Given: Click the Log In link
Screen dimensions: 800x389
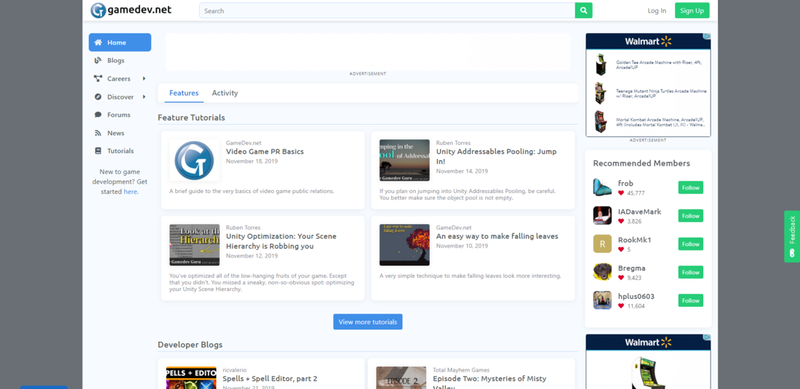Looking at the screenshot, I should [657, 10].
